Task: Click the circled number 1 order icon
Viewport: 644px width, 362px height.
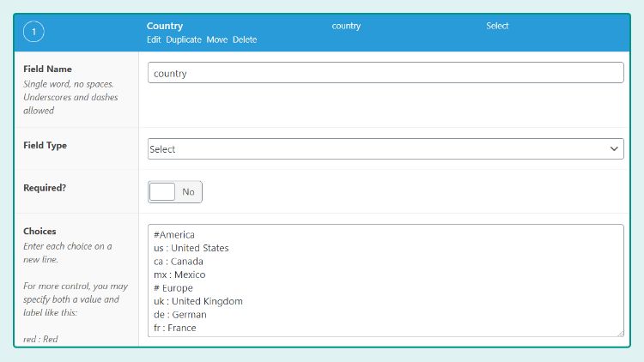Action: pyautogui.click(x=33, y=33)
